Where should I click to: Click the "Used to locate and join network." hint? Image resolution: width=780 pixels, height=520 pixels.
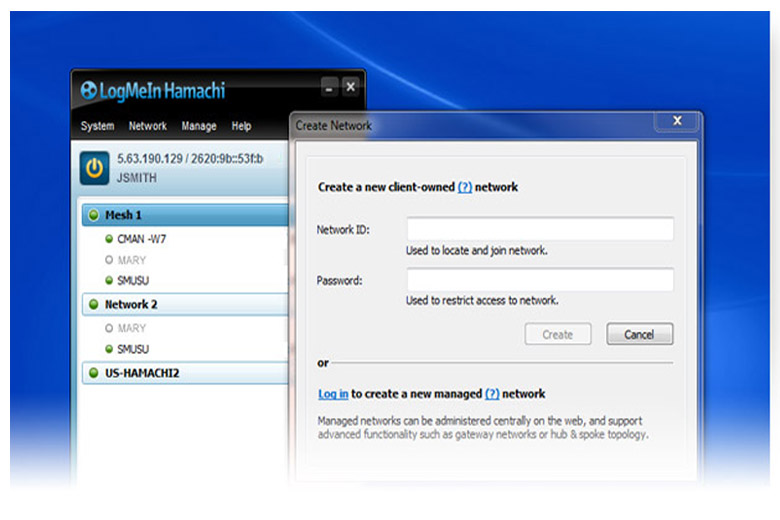pyautogui.click(x=477, y=250)
